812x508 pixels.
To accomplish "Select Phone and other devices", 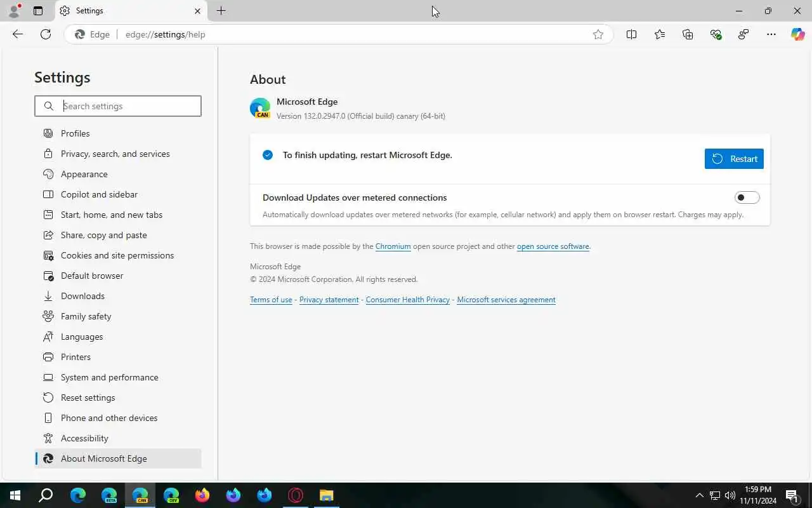I will pyautogui.click(x=118, y=418).
